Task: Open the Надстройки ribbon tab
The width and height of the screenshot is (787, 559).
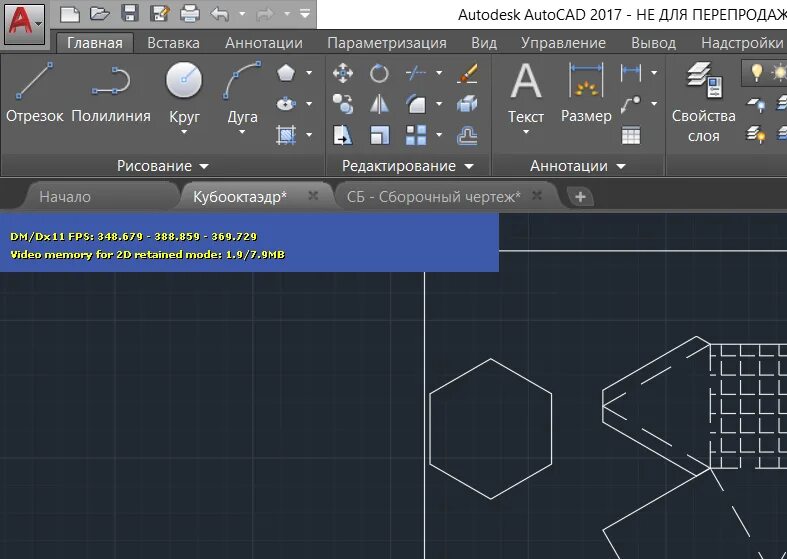Action: click(x=742, y=43)
